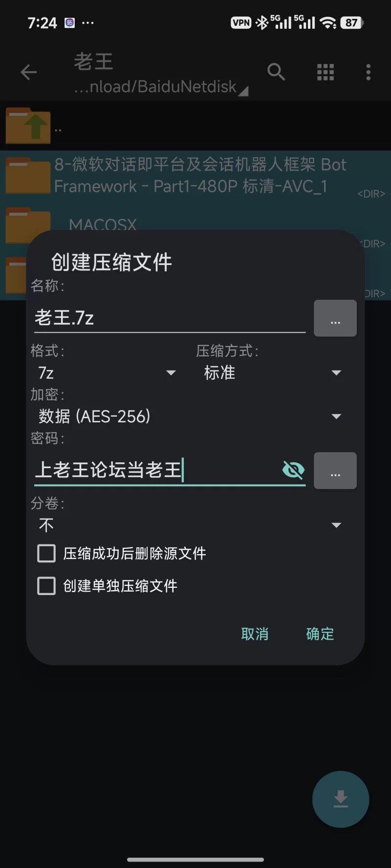391x868 pixels.
Task: Navigate back with the arrow icon
Action: point(28,72)
